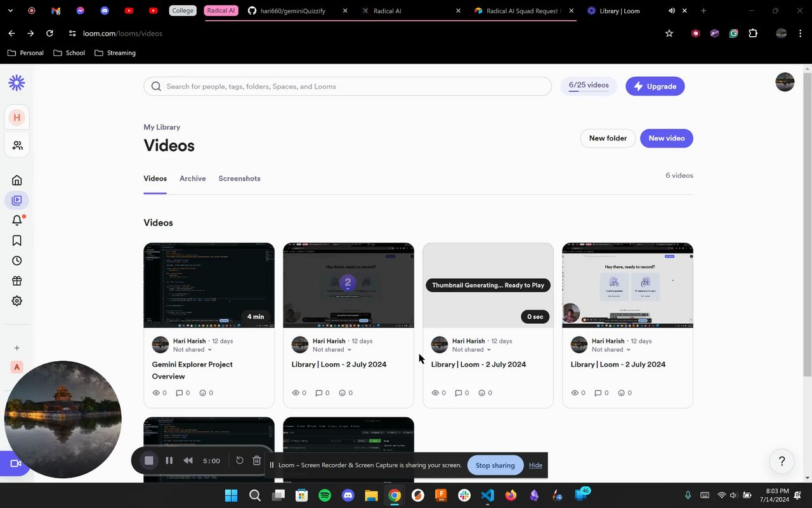This screenshot has height=508, width=812.
Task: Open the College tab group
Action: click(x=183, y=11)
